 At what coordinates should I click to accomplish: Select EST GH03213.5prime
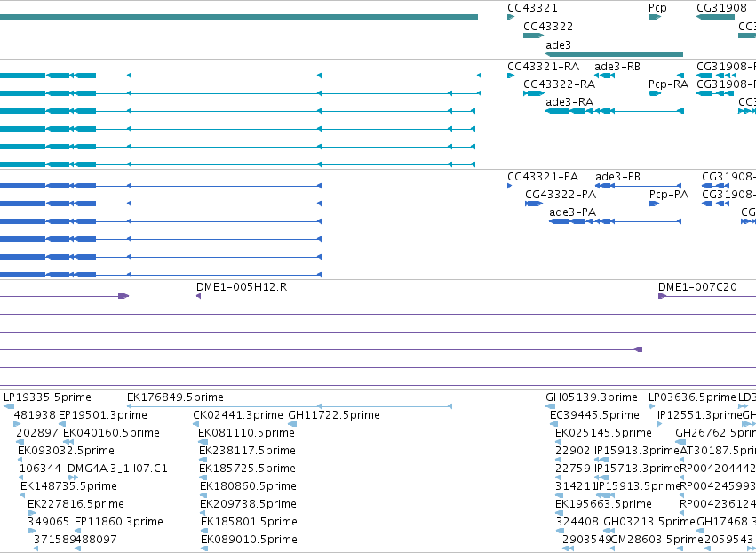coord(649,523)
